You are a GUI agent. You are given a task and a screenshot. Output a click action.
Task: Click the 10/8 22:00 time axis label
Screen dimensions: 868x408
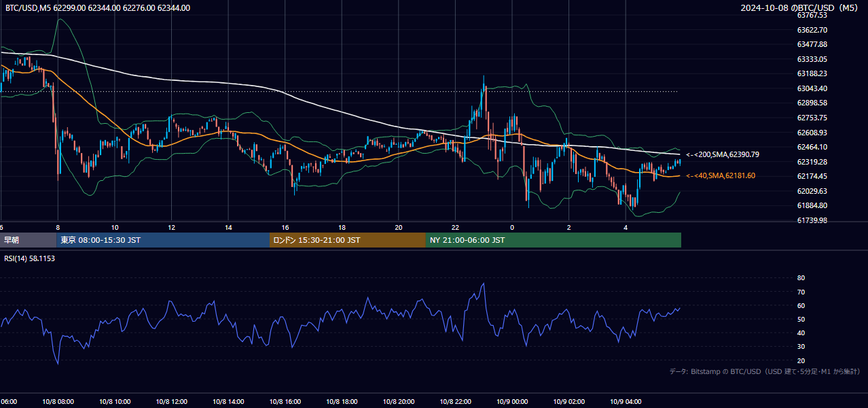coord(455,401)
